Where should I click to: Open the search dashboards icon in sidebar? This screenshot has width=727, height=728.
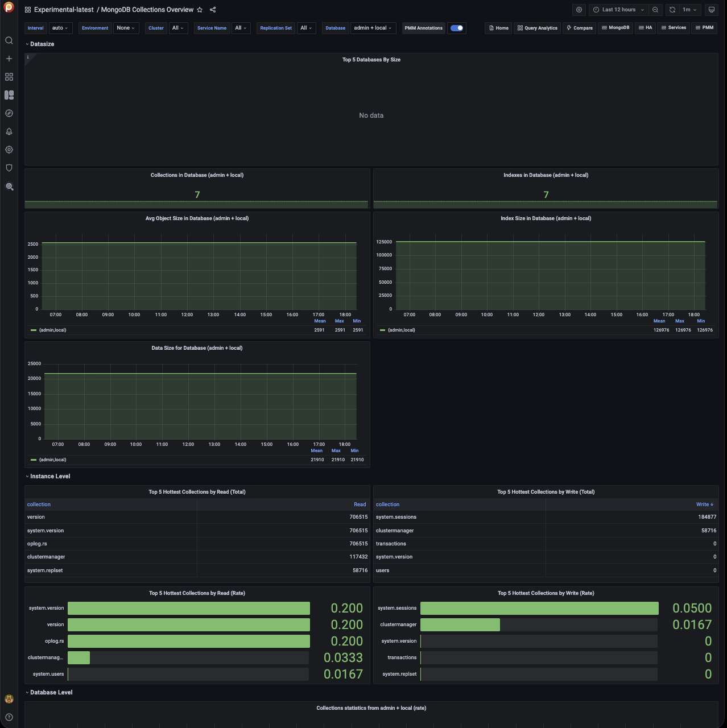coord(9,40)
